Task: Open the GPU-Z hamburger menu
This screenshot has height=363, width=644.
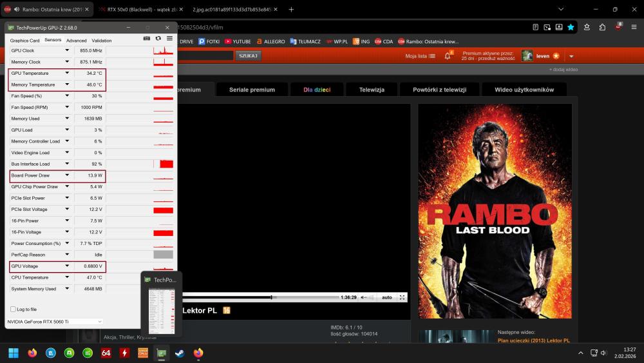Action: coord(169,39)
